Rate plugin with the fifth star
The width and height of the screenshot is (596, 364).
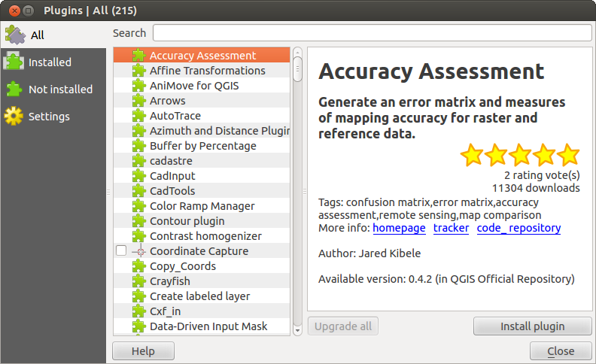point(568,156)
